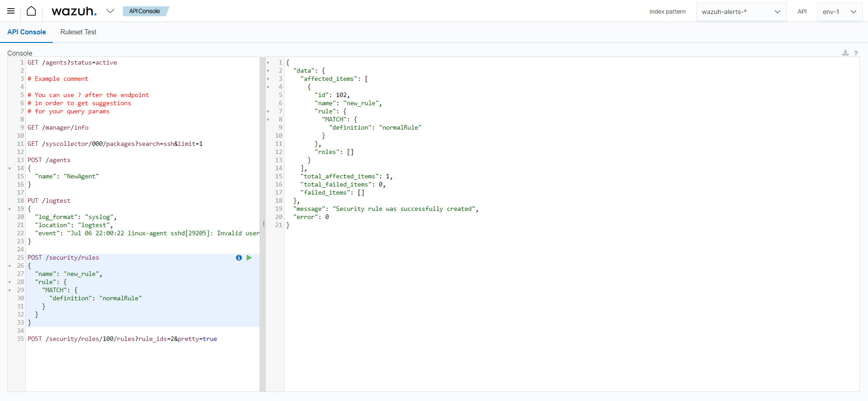Image resolution: width=868 pixels, height=401 pixels.
Task: Click the "event" Jul 06 log line
Action: [x=147, y=233]
